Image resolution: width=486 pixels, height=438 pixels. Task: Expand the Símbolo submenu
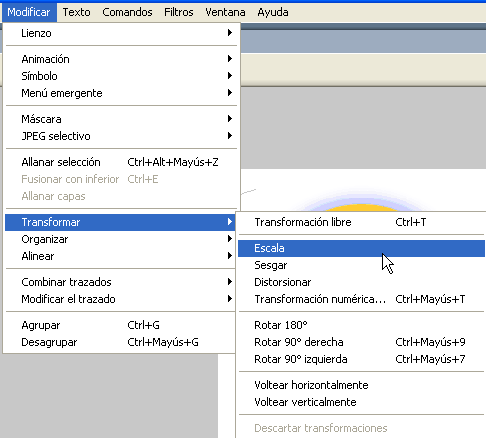tap(120, 76)
